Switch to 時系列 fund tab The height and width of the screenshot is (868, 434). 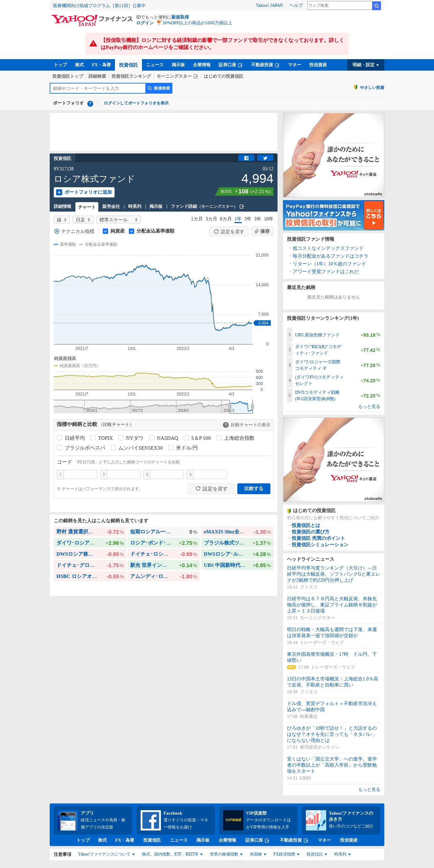(x=135, y=207)
